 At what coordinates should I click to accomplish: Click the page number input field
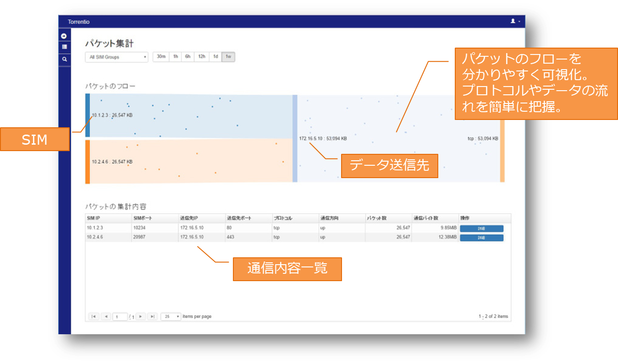[120, 316]
